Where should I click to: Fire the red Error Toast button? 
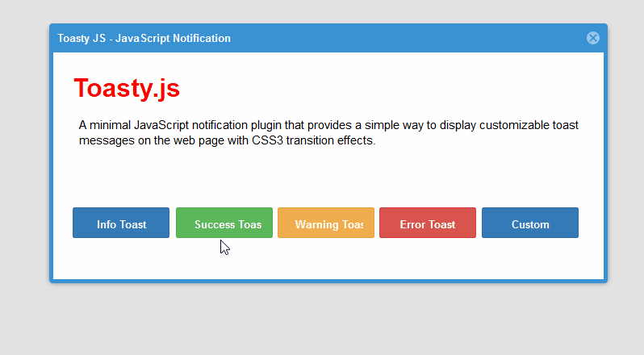[428, 223]
